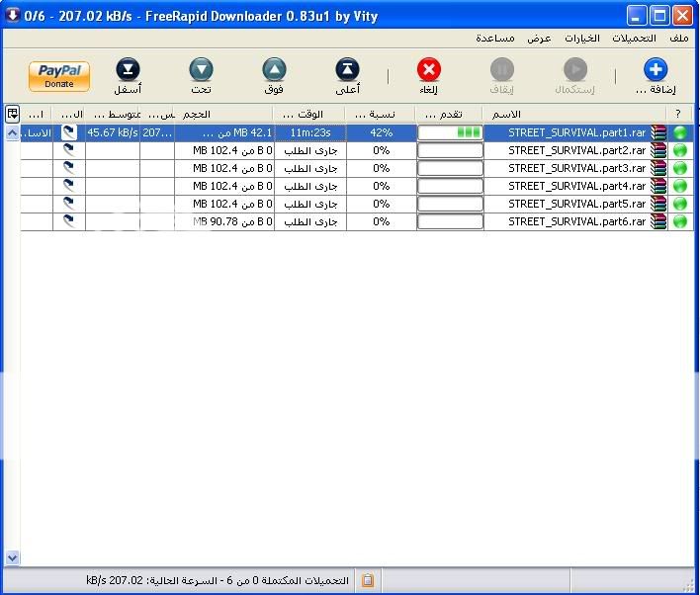
Task: Click green status icon of part4.rar
Action: coord(680,186)
